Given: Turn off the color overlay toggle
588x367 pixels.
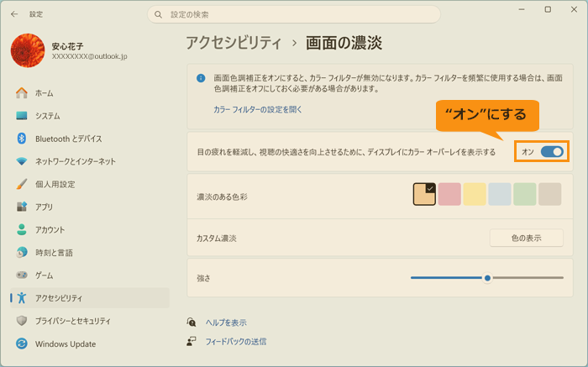Looking at the screenshot, I should pyautogui.click(x=552, y=152).
